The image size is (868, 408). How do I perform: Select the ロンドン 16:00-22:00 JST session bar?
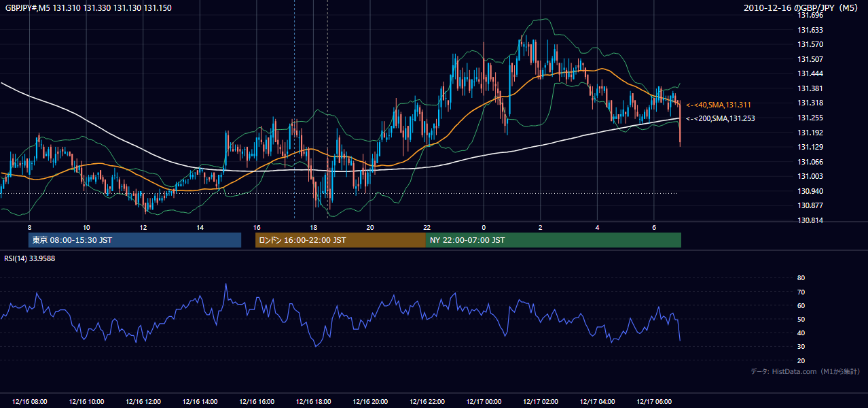point(340,240)
